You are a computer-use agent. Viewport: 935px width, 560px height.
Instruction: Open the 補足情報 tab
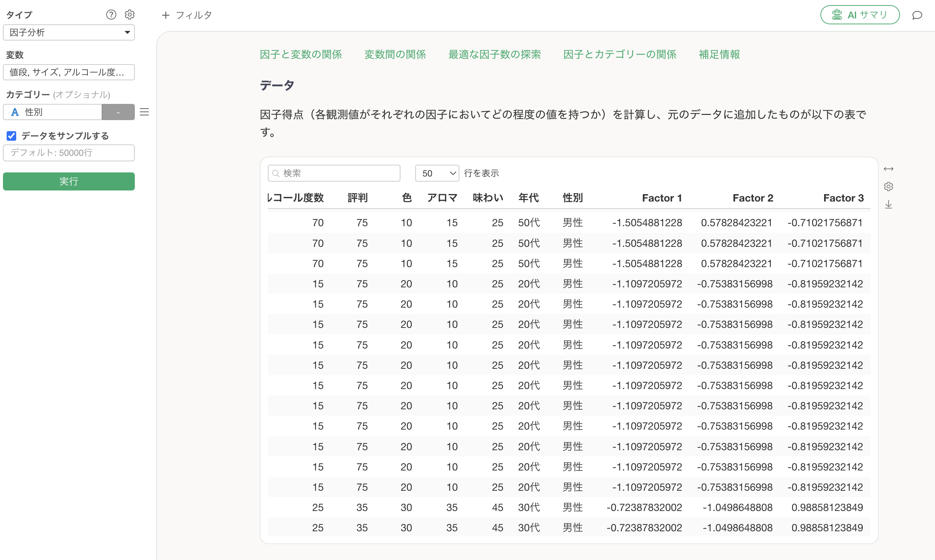(719, 54)
